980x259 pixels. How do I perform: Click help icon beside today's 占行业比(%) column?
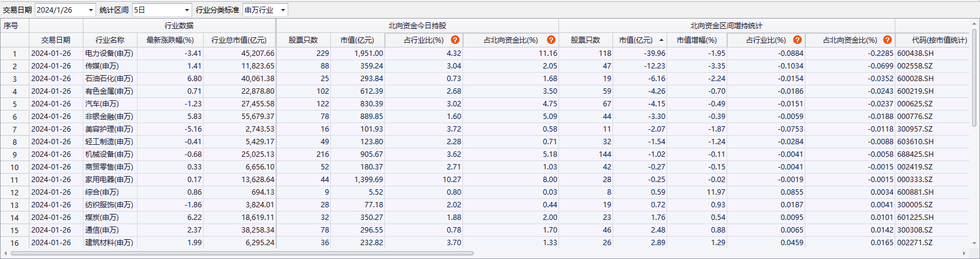point(455,40)
